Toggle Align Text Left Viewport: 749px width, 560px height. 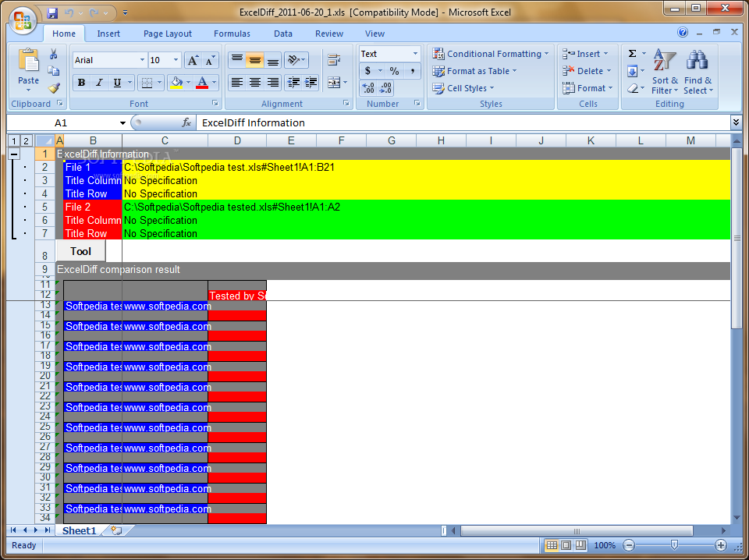tap(237, 83)
